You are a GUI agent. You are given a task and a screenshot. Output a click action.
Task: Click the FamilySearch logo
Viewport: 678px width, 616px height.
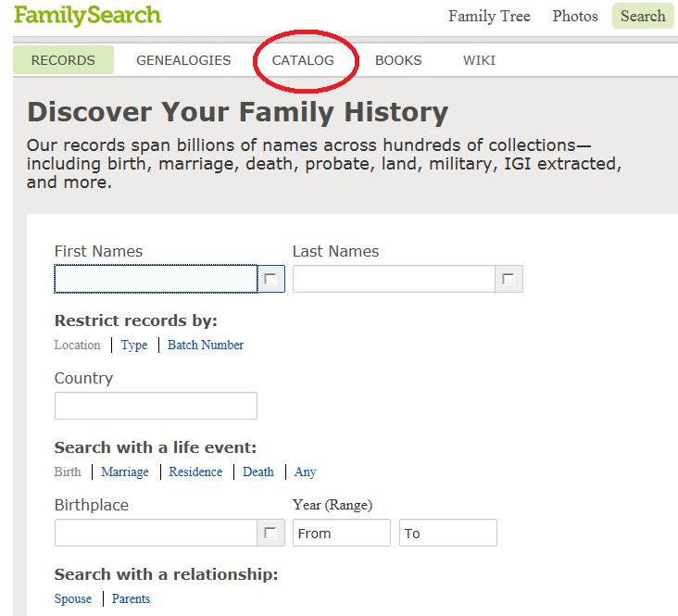pyautogui.click(x=87, y=16)
